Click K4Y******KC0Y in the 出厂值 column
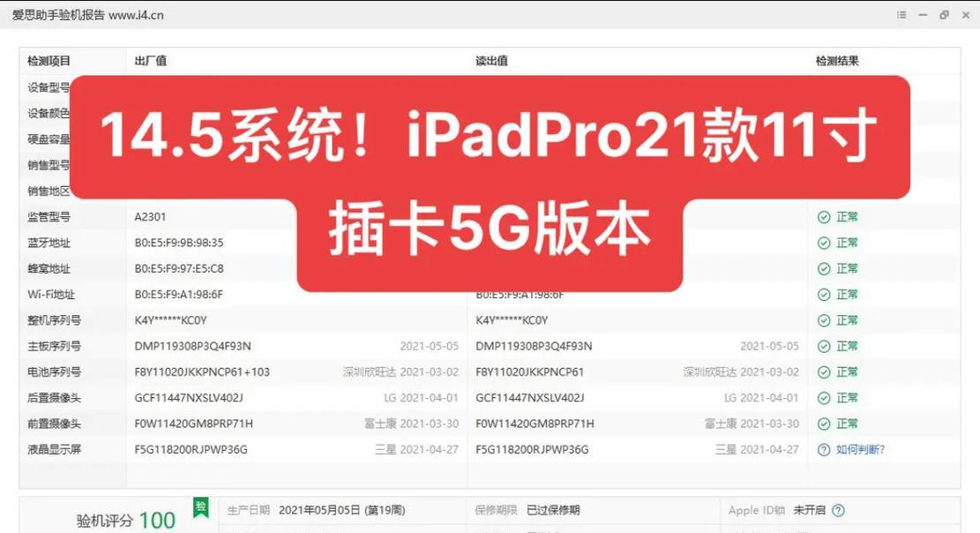Image resolution: width=980 pixels, height=533 pixels. pyautogui.click(x=170, y=320)
